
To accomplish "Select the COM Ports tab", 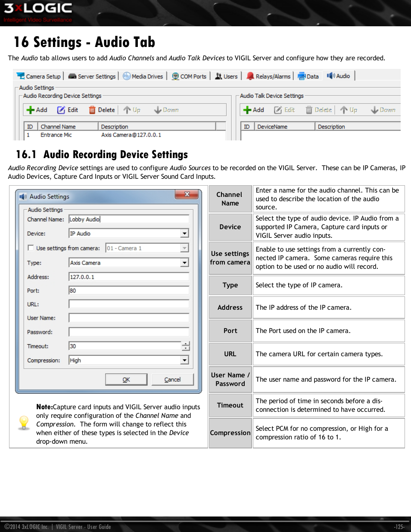I will tap(189, 76).
